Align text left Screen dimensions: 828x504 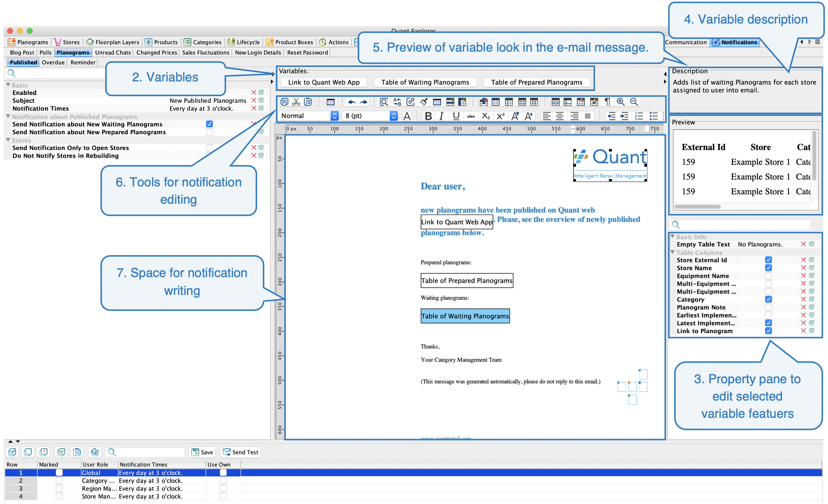[x=547, y=116]
